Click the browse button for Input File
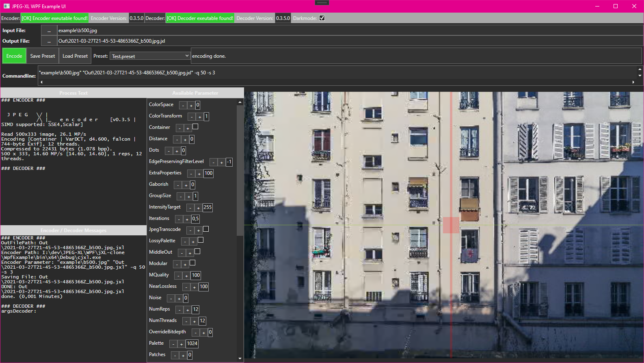The image size is (644, 363). click(x=49, y=30)
